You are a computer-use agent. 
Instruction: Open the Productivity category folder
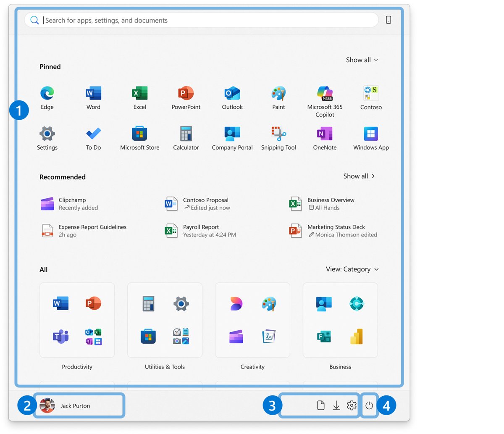(x=77, y=320)
